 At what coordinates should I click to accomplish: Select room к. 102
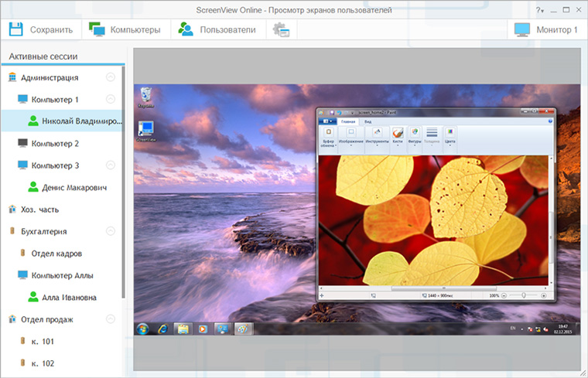click(43, 363)
